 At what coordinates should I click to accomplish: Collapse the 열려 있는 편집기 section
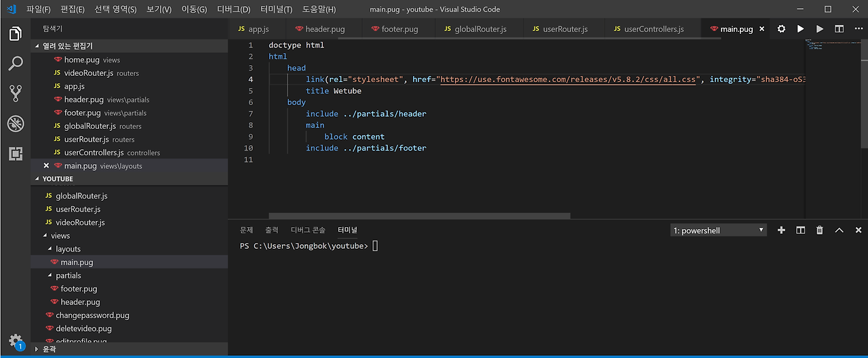click(x=129, y=46)
